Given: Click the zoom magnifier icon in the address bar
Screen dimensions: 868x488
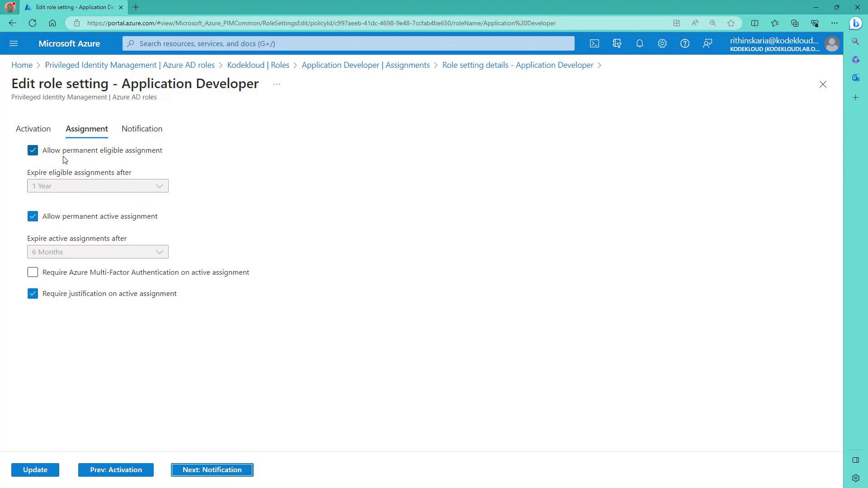Looking at the screenshot, I should (x=713, y=23).
